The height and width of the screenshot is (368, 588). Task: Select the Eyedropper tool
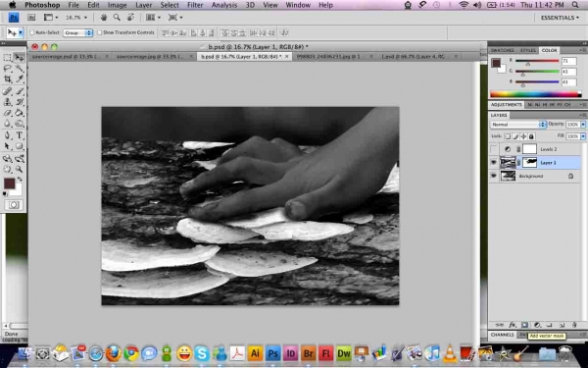click(x=20, y=79)
